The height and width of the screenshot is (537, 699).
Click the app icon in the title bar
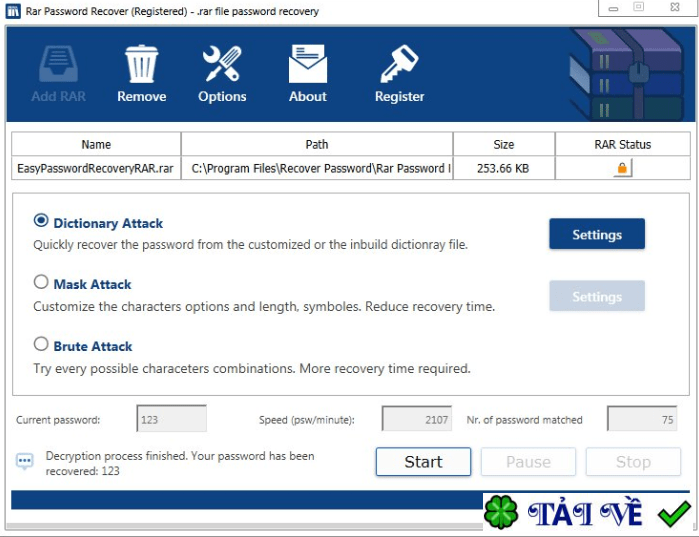coord(13,11)
